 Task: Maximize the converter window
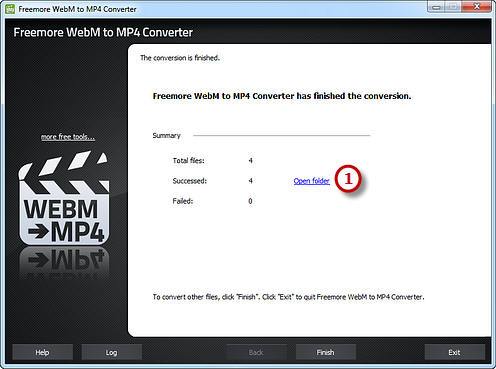click(453, 7)
